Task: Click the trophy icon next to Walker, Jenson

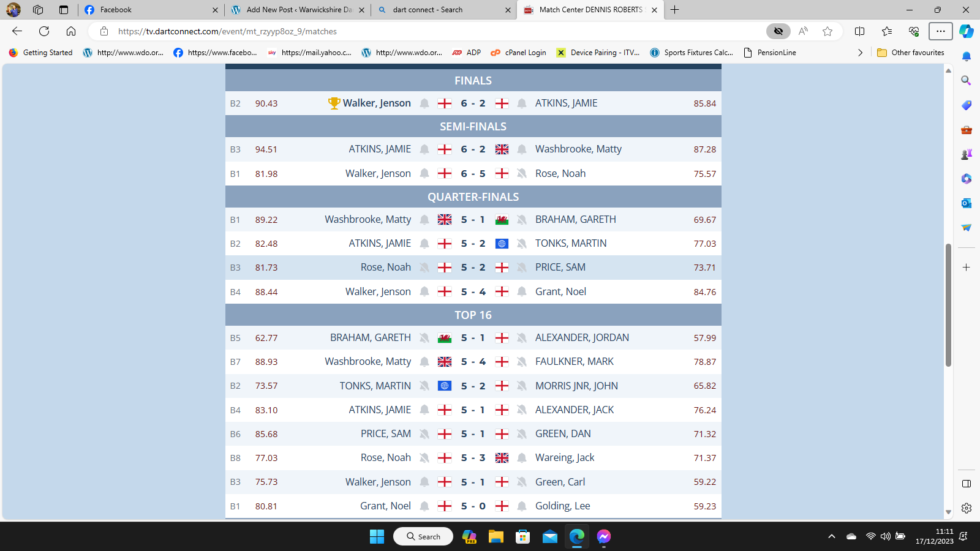Action: tap(334, 103)
